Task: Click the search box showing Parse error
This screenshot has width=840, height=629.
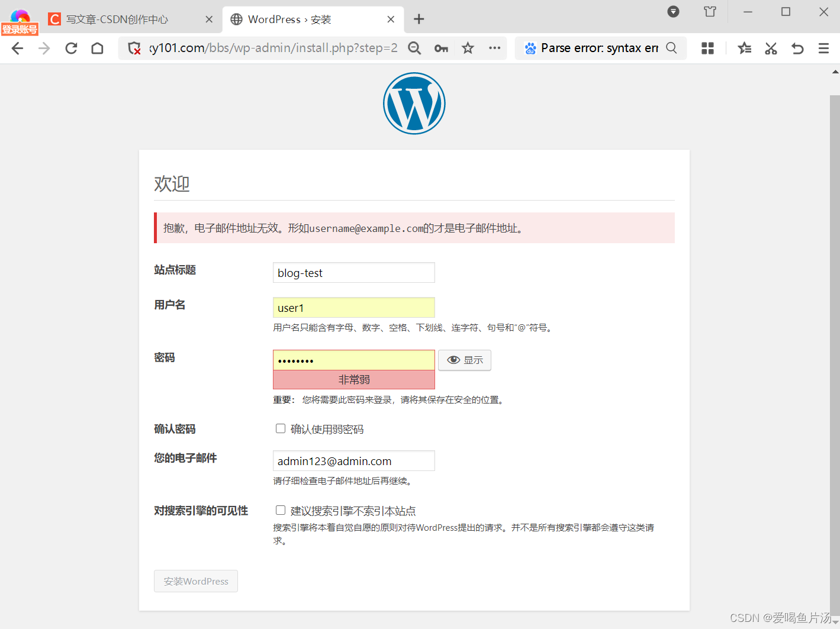Action: point(600,48)
